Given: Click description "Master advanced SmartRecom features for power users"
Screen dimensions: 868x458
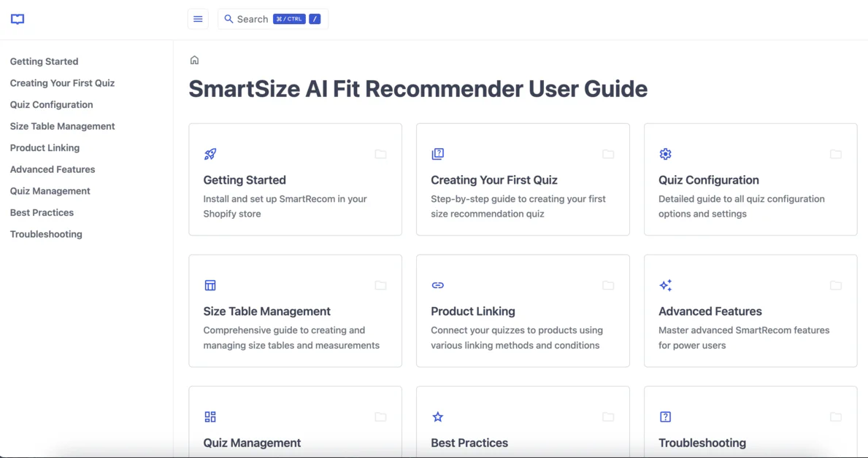Looking at the screenshot, I should (744, 338).
